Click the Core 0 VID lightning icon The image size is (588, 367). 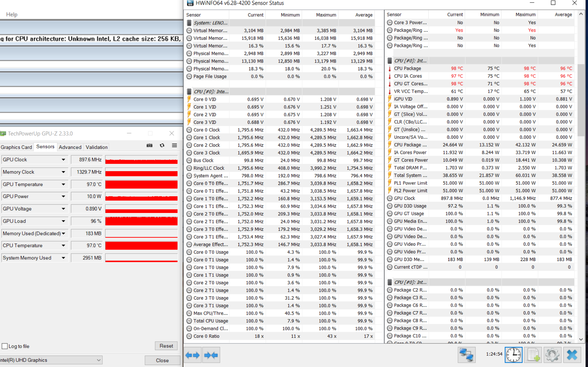click(189, 99)
